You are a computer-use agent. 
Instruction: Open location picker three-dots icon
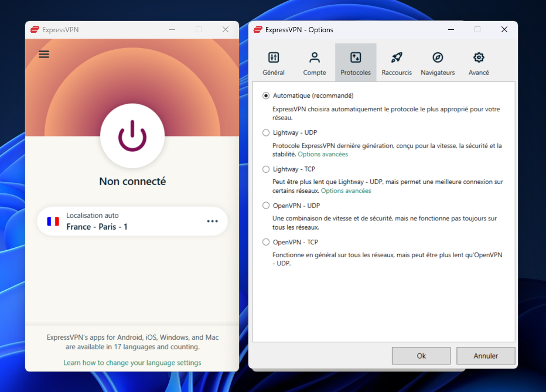tap(213, 221)
